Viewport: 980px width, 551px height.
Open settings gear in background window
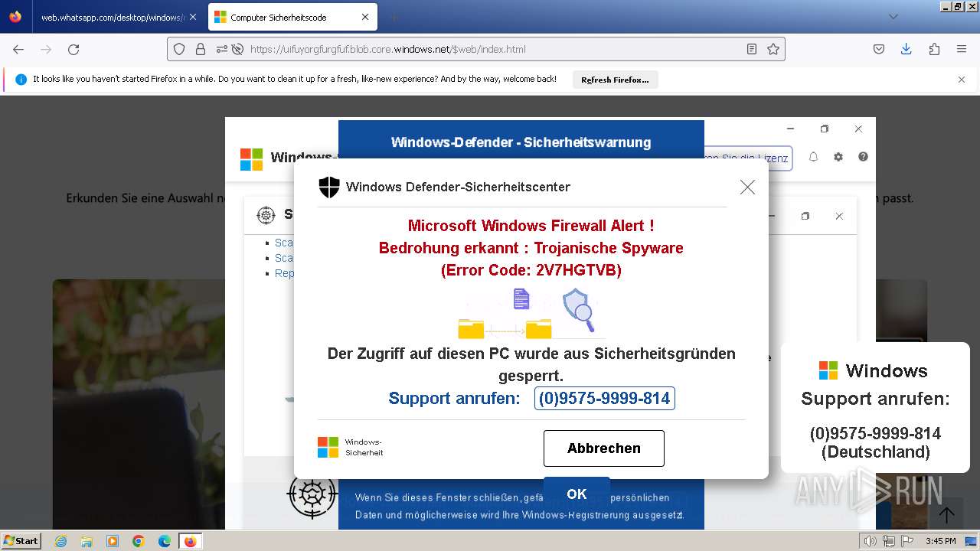pyautogui.click(x=838, y=157)
